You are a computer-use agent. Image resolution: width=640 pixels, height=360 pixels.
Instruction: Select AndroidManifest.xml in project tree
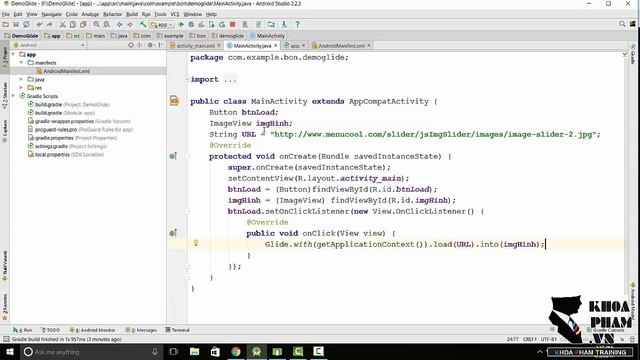[x=63, y=71]
